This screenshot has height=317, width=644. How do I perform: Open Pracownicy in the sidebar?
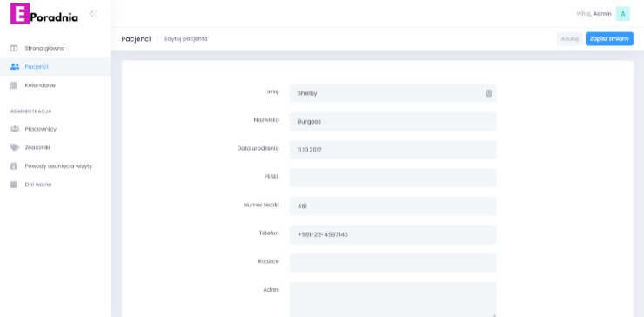(x=41, y=129)
